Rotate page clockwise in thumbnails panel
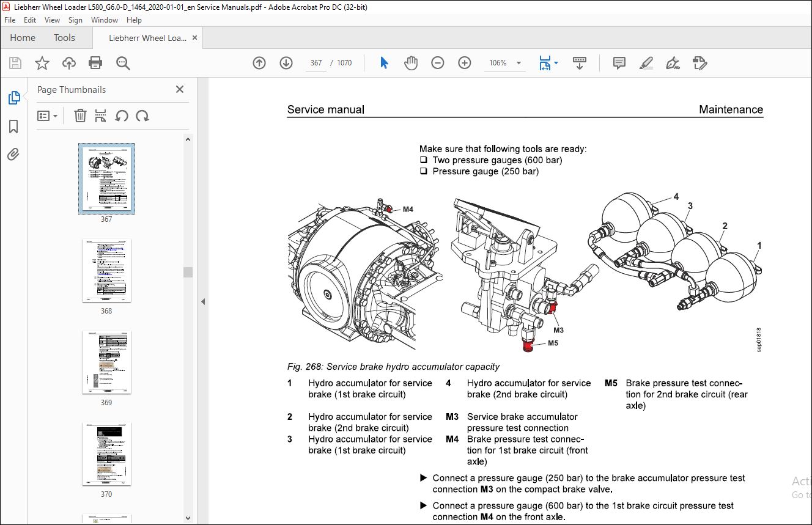812x525 pixels. [x=142, y=116]
